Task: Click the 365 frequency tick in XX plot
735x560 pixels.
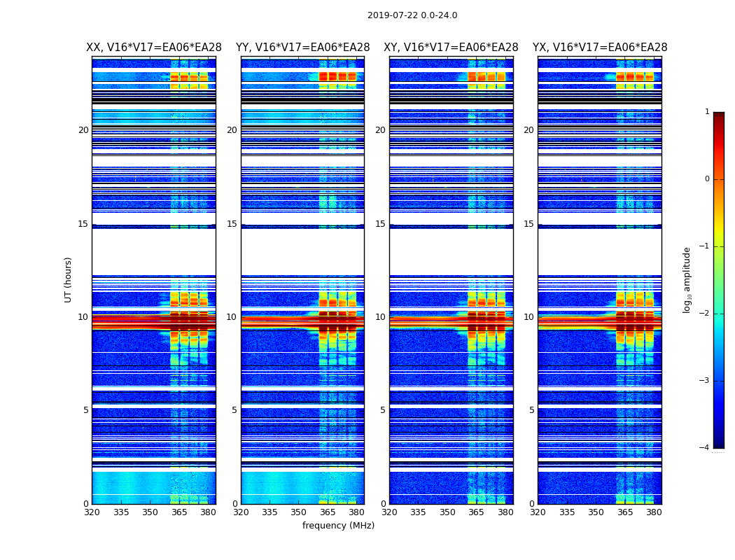Action: click(179, 512)
